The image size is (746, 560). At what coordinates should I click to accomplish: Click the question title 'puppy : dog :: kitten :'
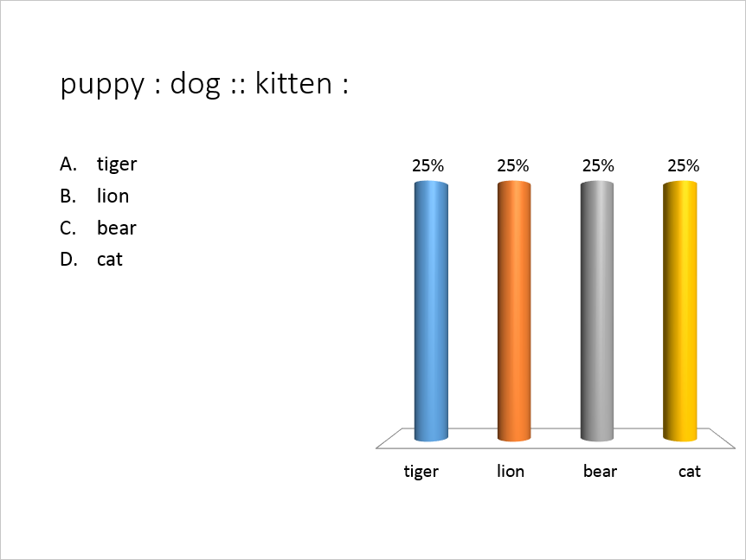coord(204,85)
